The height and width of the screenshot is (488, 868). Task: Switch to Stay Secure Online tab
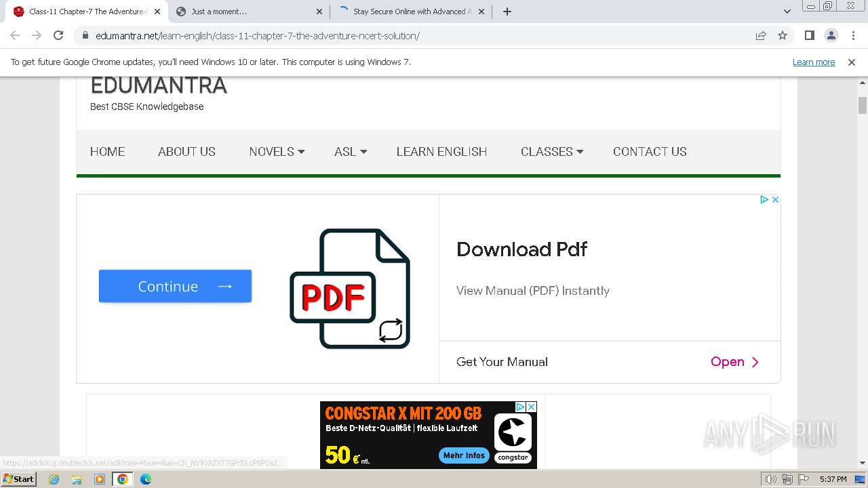click(x=411, y=12)
